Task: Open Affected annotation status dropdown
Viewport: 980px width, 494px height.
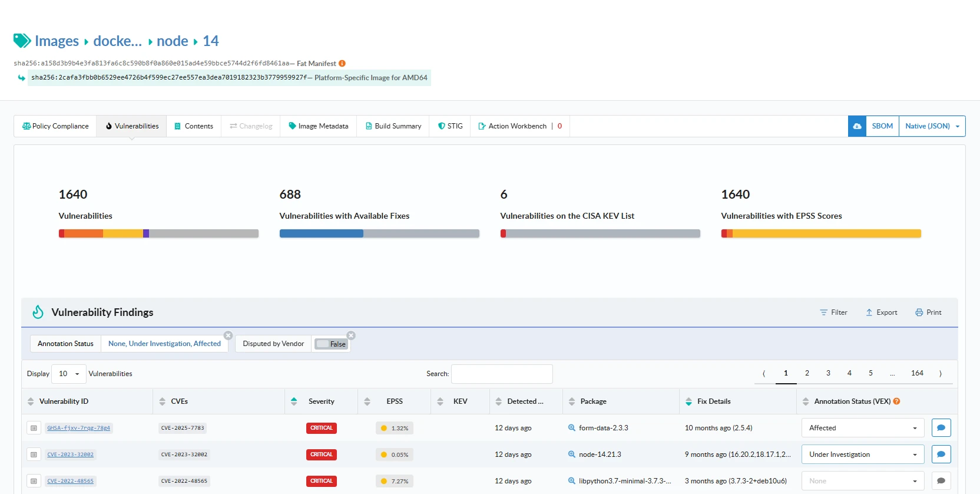Action: tap(863, 428)
